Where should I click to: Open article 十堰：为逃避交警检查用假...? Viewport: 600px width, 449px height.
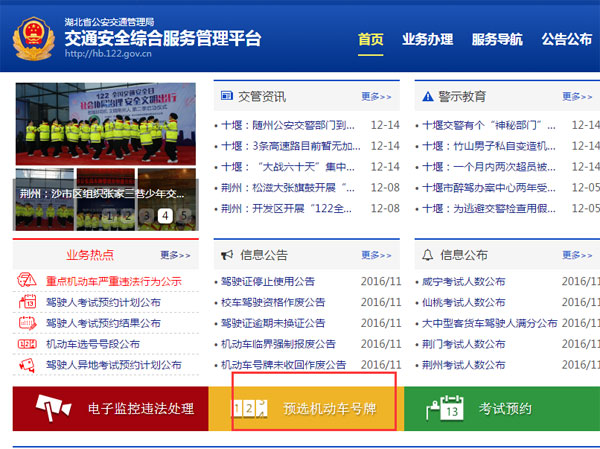click(x=489, y=209)
